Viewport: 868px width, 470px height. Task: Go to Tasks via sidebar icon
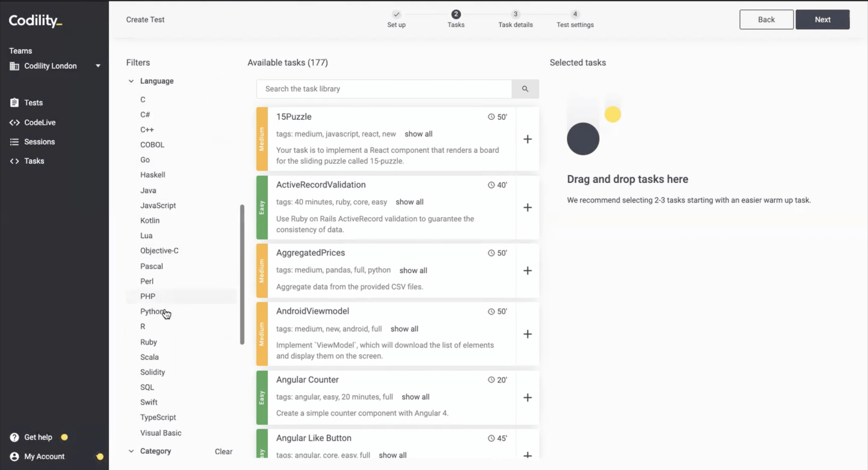point(34,161)
